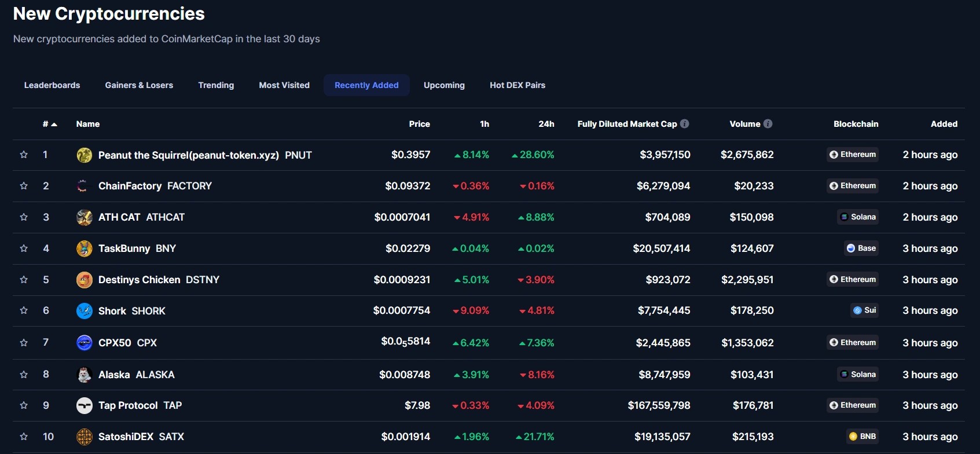Toggle watchlist star for Destinys Chicken

[x=24, y=280]
